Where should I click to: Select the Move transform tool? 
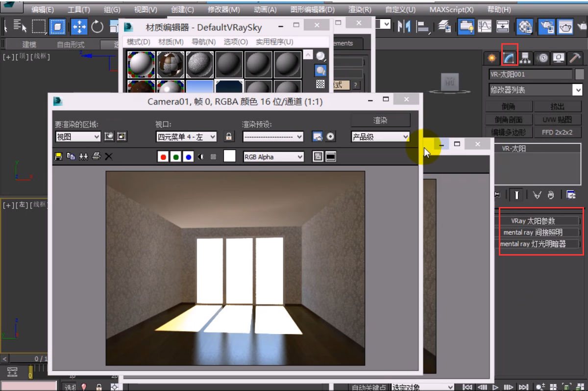[79, 26]
